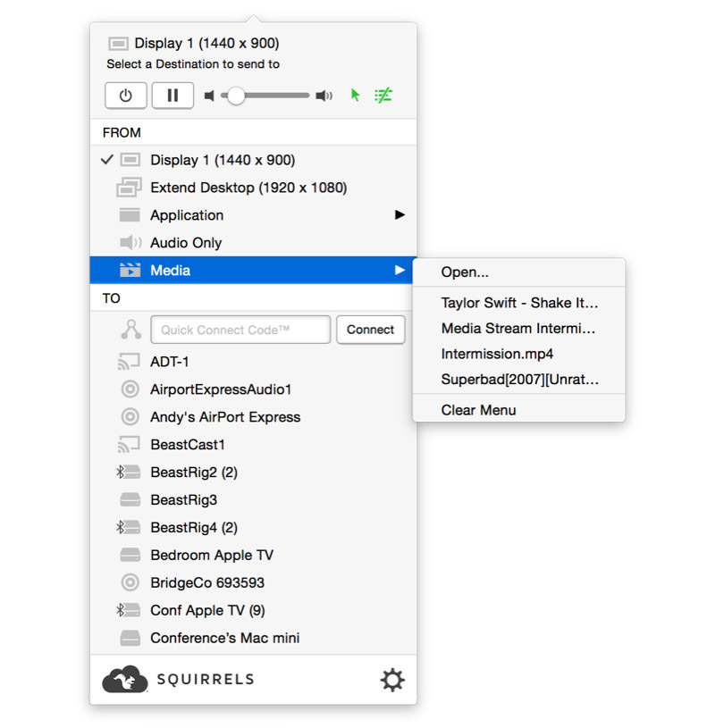Viewport: 715px width, 728px height.
Task: Click the Bluetooth device icon for BeastRig2
Action: 128,473
